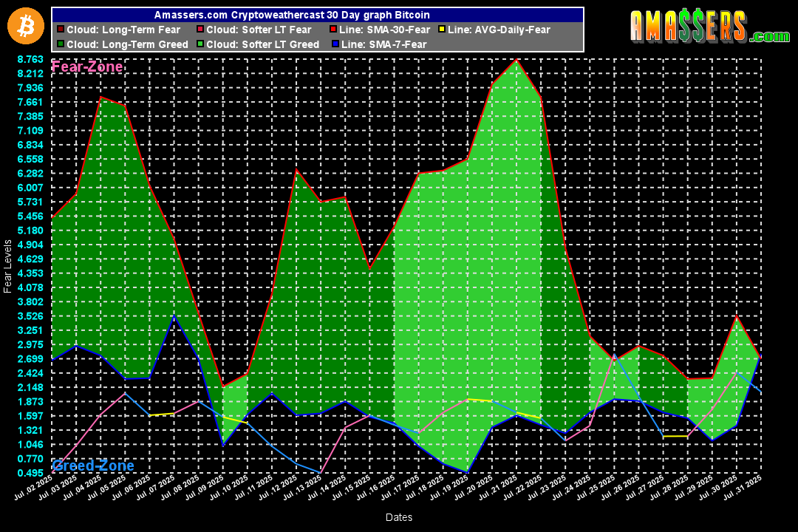798x532 pixels.
Task: Select the 'Jul ,21 2025' date label
Action: [498, 488]
